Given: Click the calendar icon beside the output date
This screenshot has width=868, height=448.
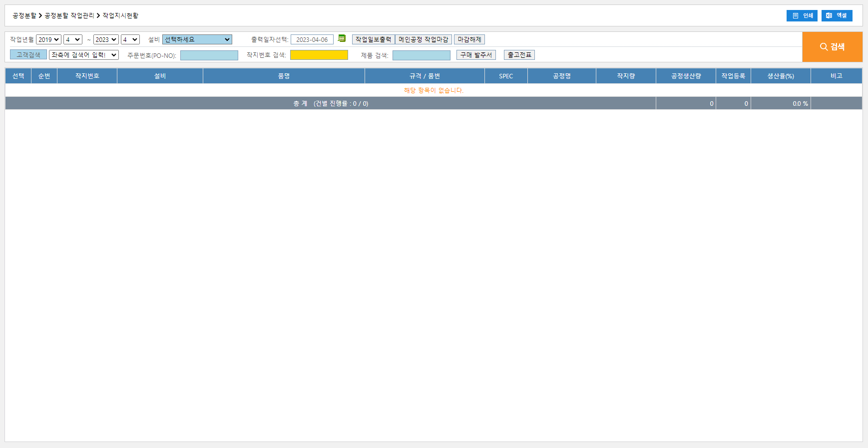Looking at the screenshot, I should coord(342,38).
